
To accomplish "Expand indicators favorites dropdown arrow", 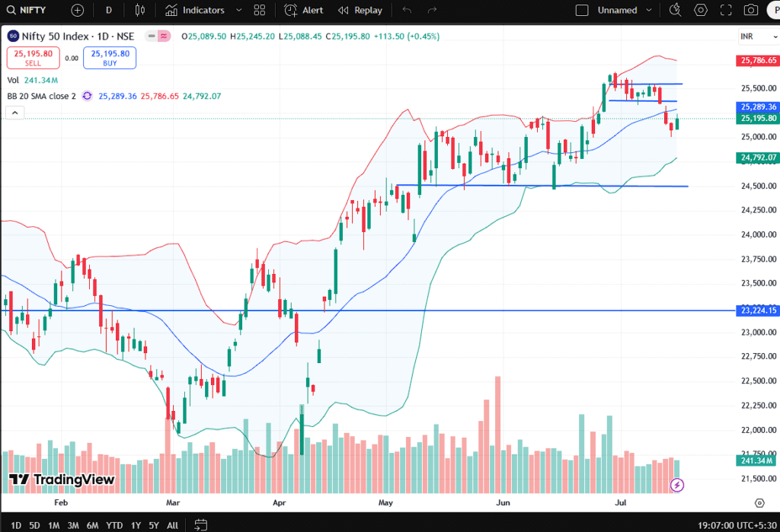I will tap(238, 10).
